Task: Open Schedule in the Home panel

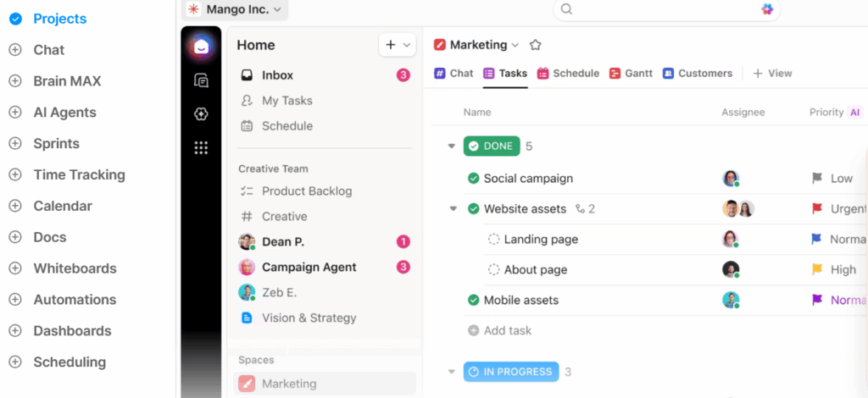Action: [x=325, y=126]
